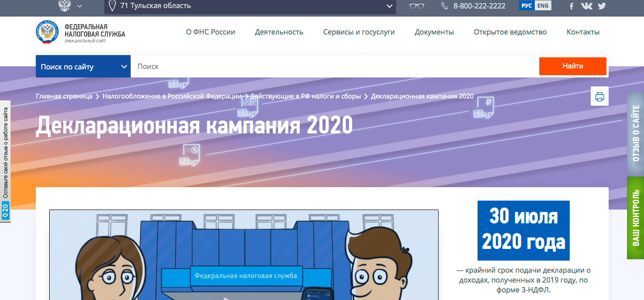
Task: Switch site language to ENG
Action: pos(543,6)
